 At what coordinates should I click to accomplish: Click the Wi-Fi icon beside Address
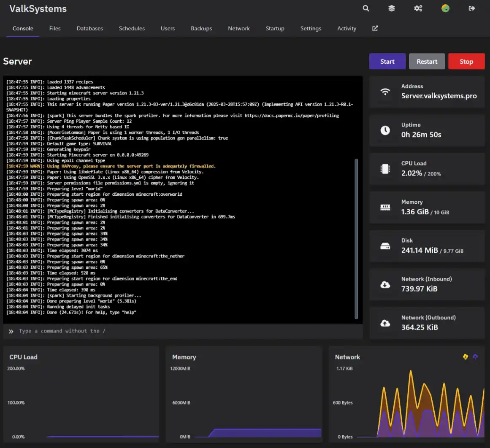tap(385, 92)
